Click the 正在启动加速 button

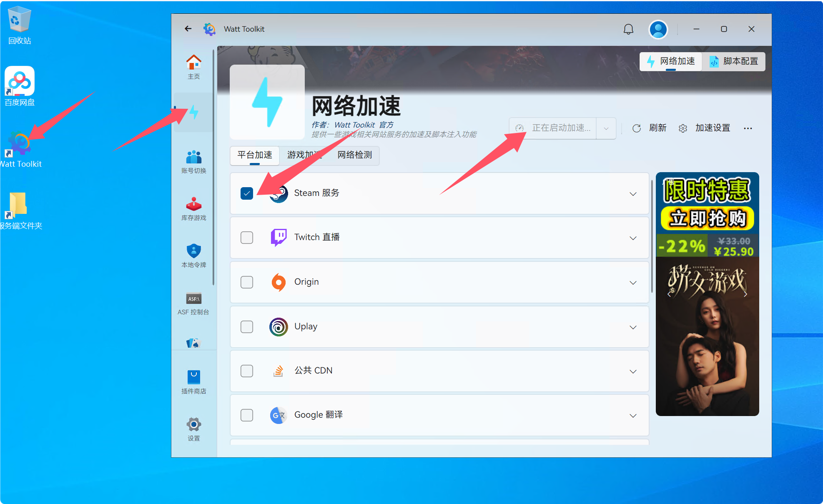click(x=553, y=128)
